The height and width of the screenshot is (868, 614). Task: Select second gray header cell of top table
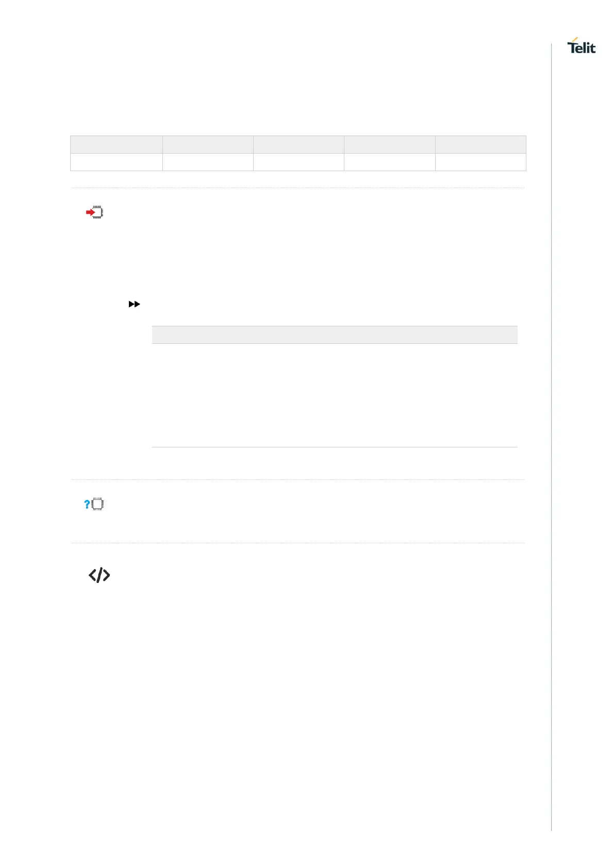(x=208, y=144)
